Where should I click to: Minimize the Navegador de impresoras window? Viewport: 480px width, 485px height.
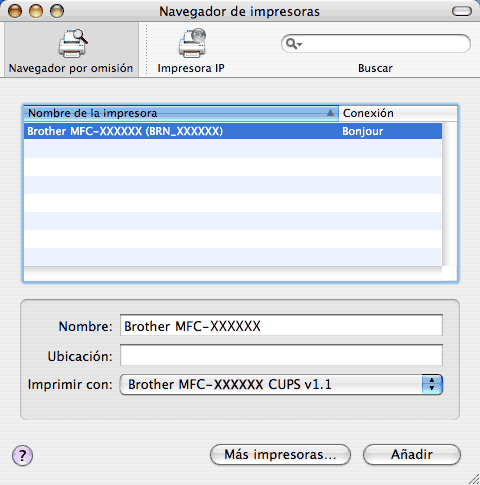pos(36,11)
